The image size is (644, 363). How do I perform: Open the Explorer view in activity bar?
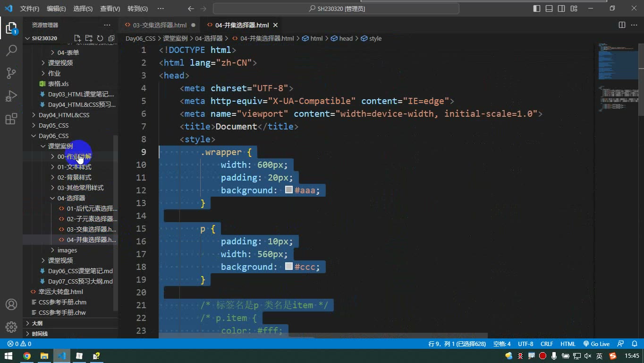11,28
